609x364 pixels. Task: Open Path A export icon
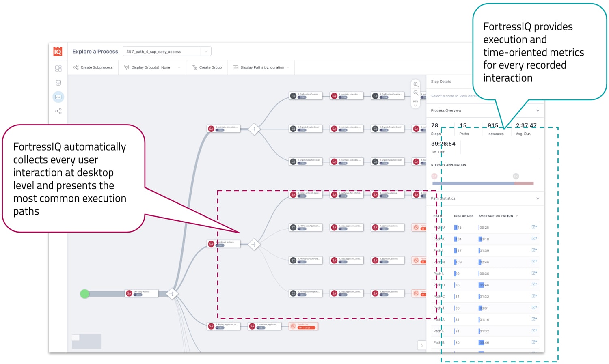(x=534, y=319)
